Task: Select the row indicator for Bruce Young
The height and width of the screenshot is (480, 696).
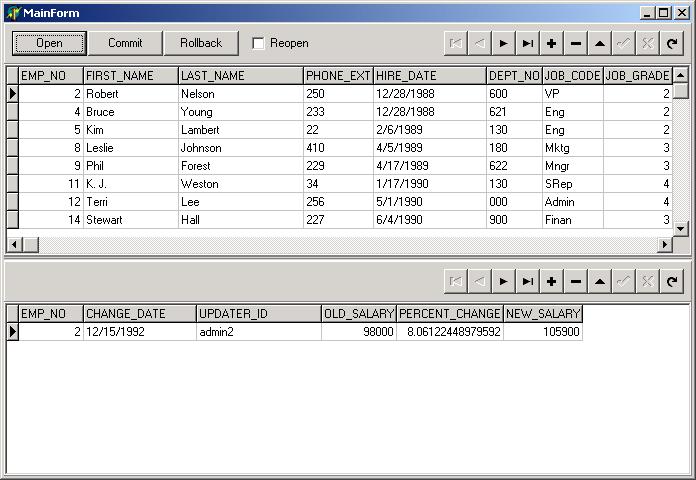Action: [12, 112]
